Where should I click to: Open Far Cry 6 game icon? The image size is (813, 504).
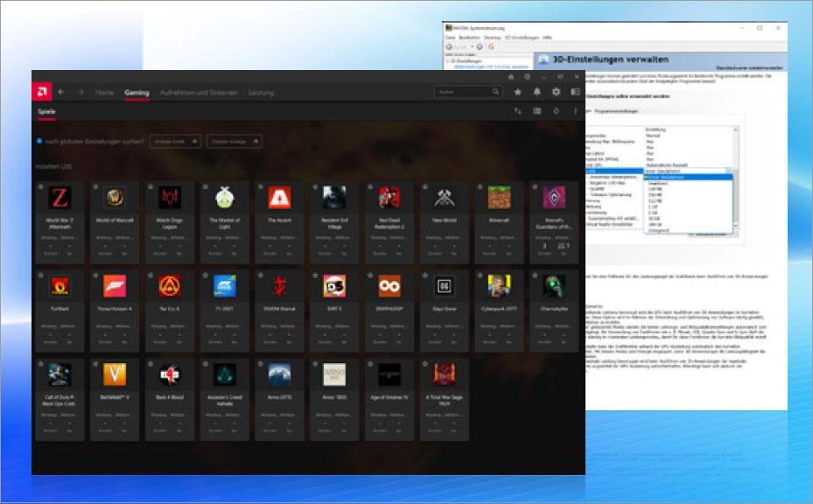(170, 286)
